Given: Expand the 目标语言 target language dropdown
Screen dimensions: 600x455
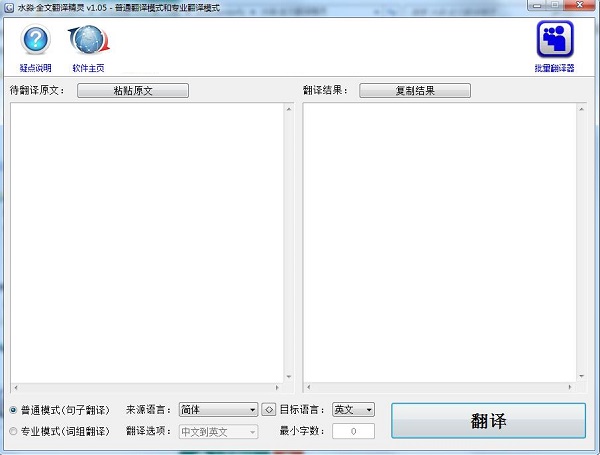Looking at the screenshot, I should tap(353, 409).
